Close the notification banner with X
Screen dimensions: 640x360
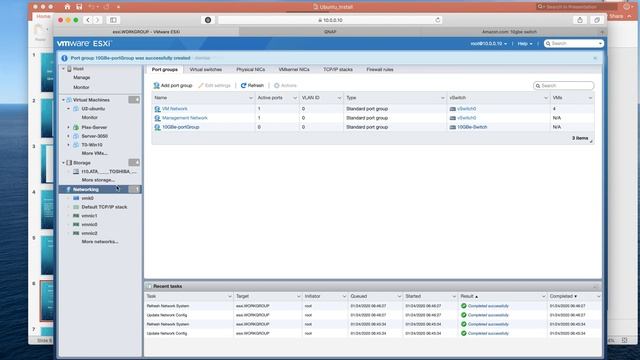[x=595, y=58]
